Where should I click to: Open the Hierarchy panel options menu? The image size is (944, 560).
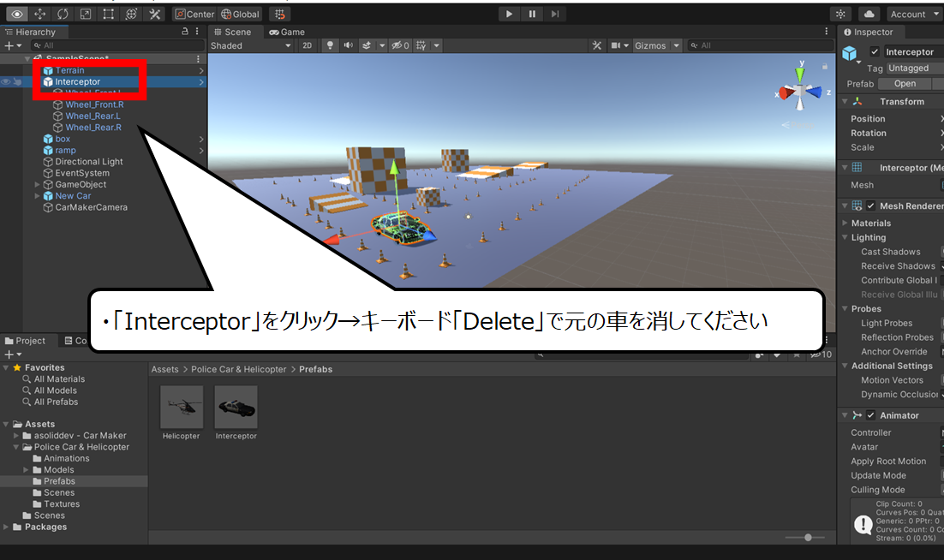coord(197,32)
